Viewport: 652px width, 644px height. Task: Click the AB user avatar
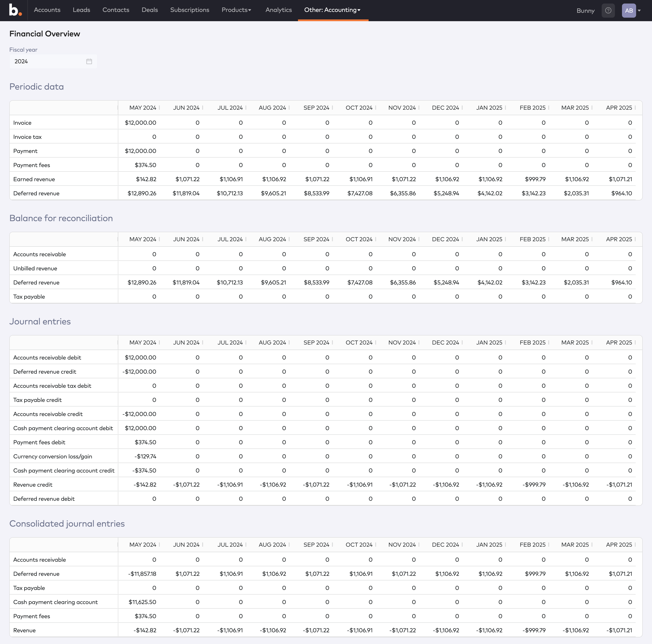coord(629,10)
